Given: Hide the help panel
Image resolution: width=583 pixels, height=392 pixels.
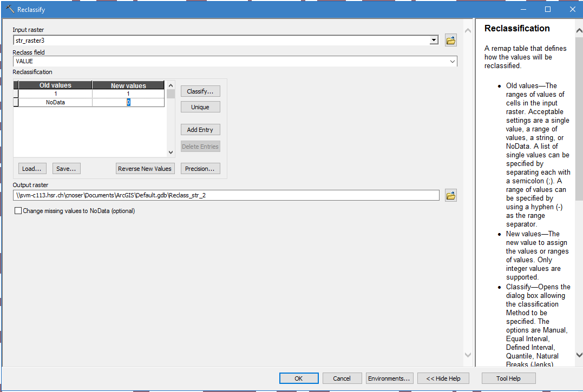Looking at the screenshot, I should (x=443, y=378).
